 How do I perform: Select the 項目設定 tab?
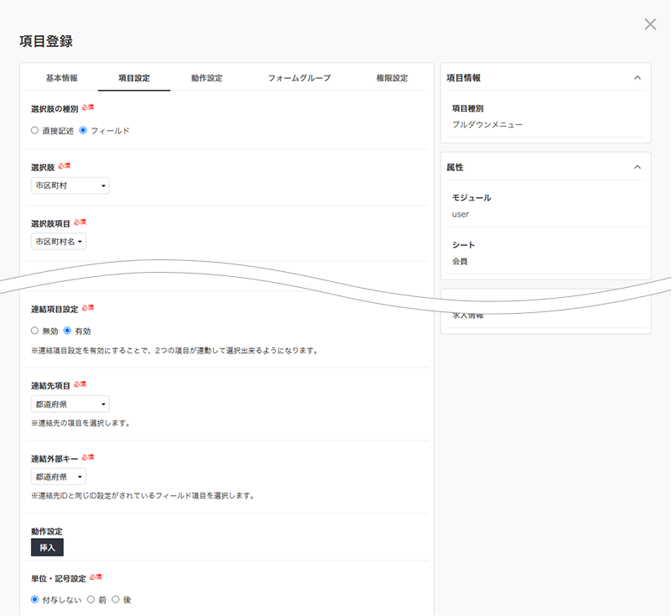(x=134, y=78)
